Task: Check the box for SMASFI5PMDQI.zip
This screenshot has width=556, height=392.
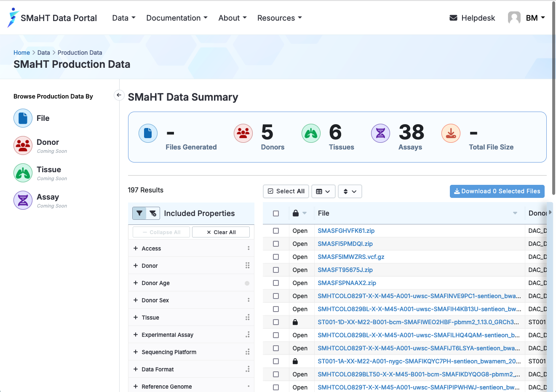Action: coord(276,244)
